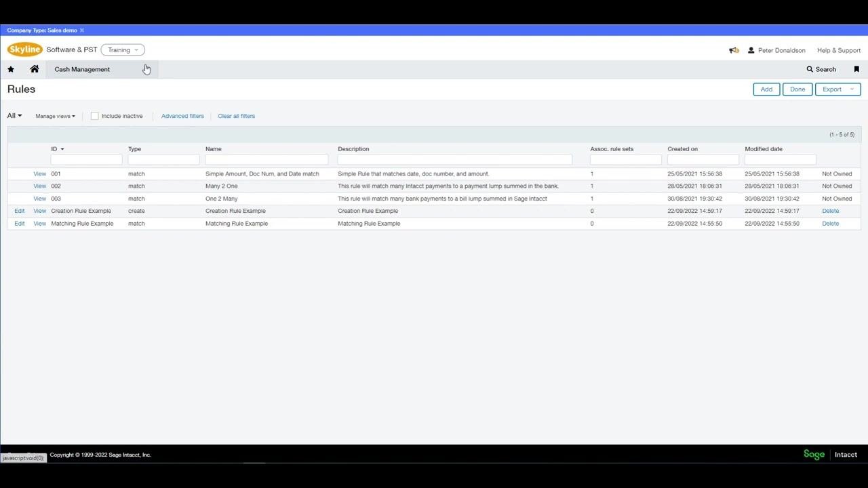This screenshot has width=868, height=488.
Task: Click the Skyline logo
Action: [x=25, y=49]
